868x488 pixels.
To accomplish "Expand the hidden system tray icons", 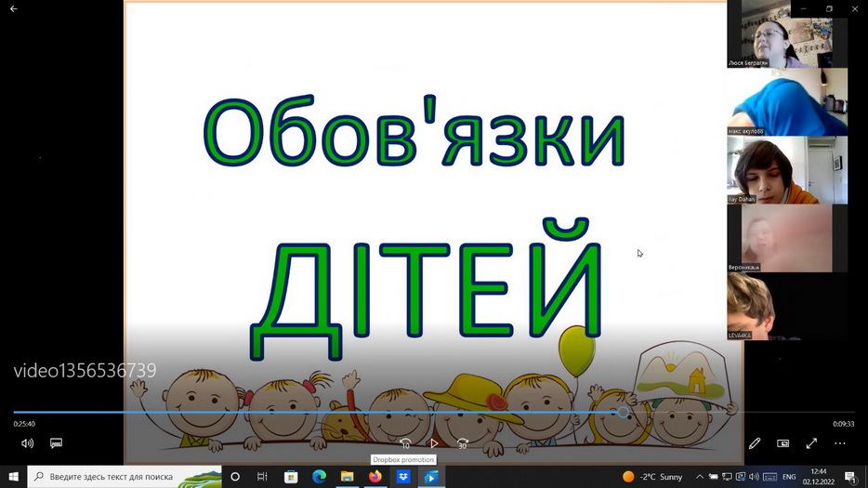I will 700,477.
